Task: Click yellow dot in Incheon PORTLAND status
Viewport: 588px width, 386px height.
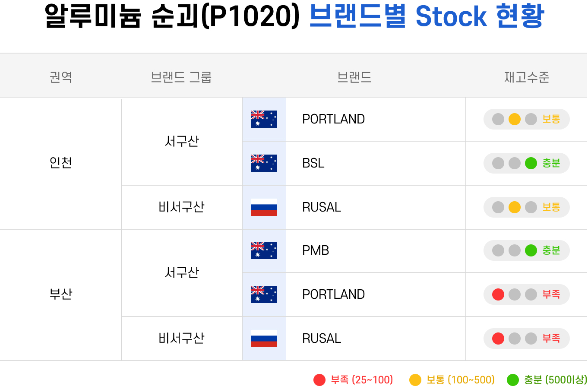Action: click(515, 119)
